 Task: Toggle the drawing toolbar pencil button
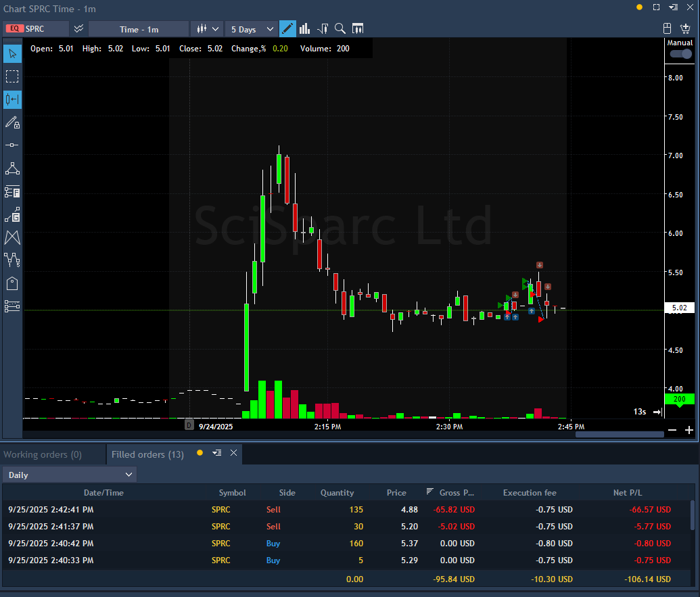click(x=287, y=29)
